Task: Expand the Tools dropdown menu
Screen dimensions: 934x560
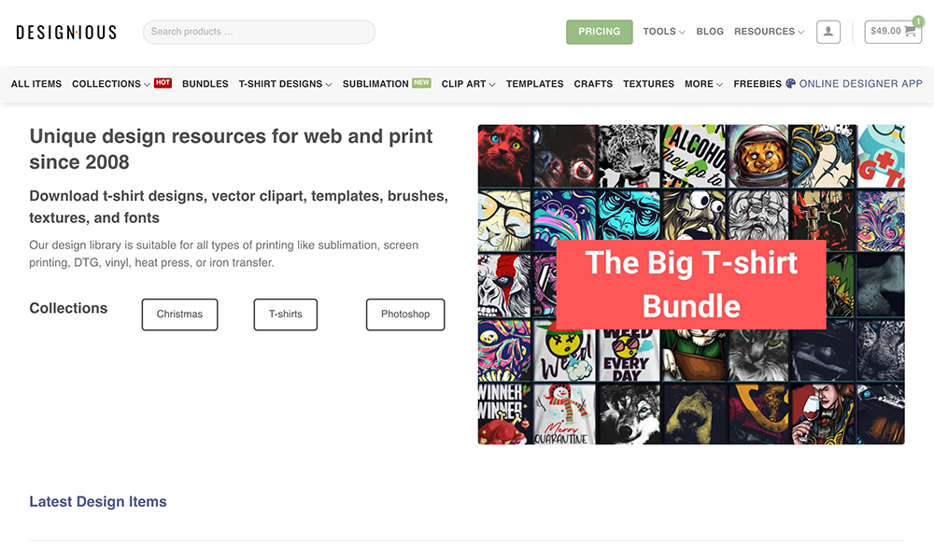Action: point(663,32)
